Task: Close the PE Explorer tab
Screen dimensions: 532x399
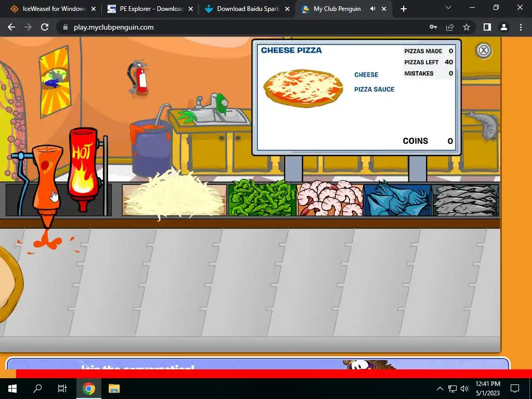Action: point(191,9)
